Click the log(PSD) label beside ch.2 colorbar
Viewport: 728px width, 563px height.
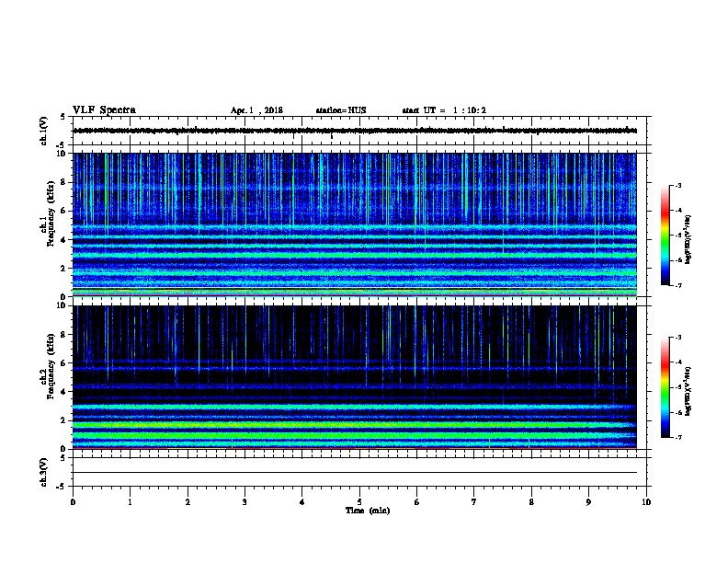688,391
